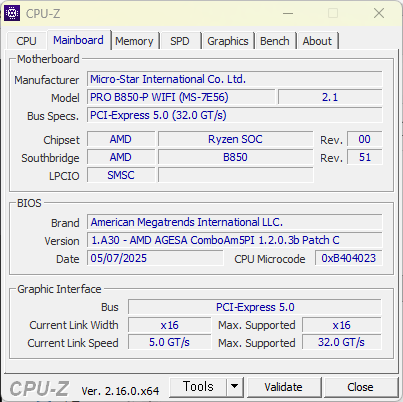This screenshot has width=403, height=402.
Task: Click the CPU-Z app icon in title bar
Action: 12,13
